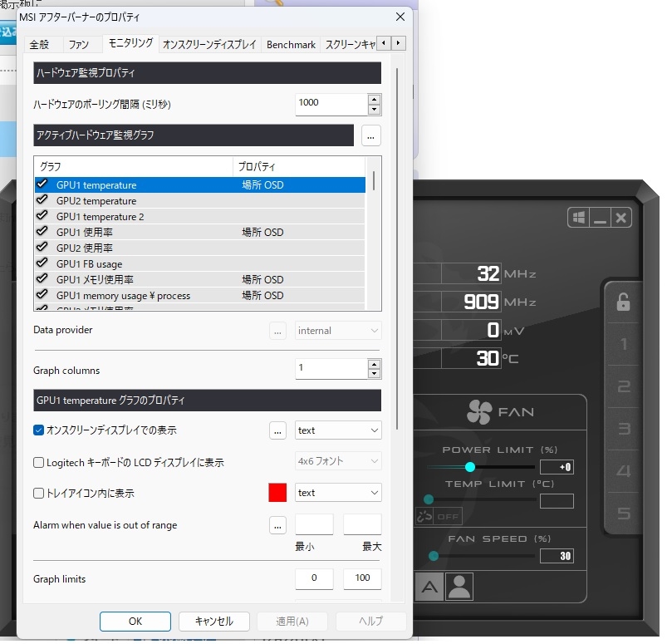Image resolution: width=672 pixels, height=644 pixels.
Task: Click the 適用(A) button
Action: point(292,622)
